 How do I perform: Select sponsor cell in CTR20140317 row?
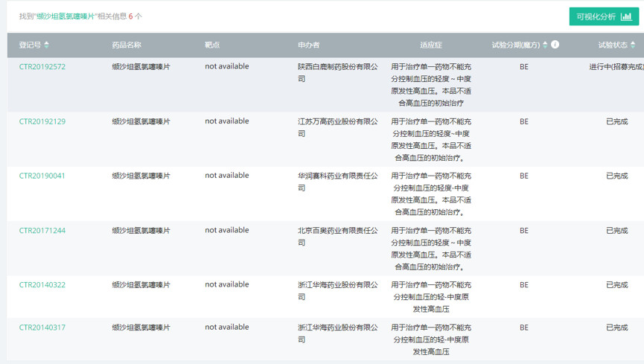337,333
